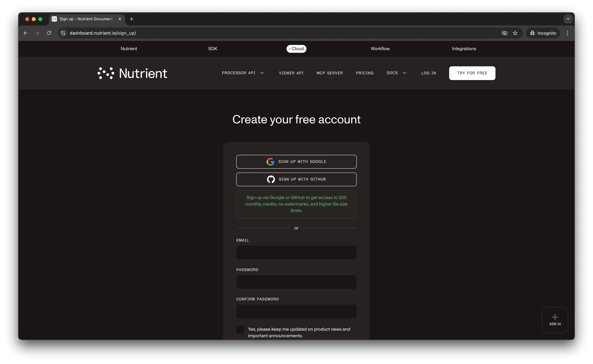The width and height of the screenshot is (593, 364).
Task: Click the Email input field
Action: click(x=296, y=253)
